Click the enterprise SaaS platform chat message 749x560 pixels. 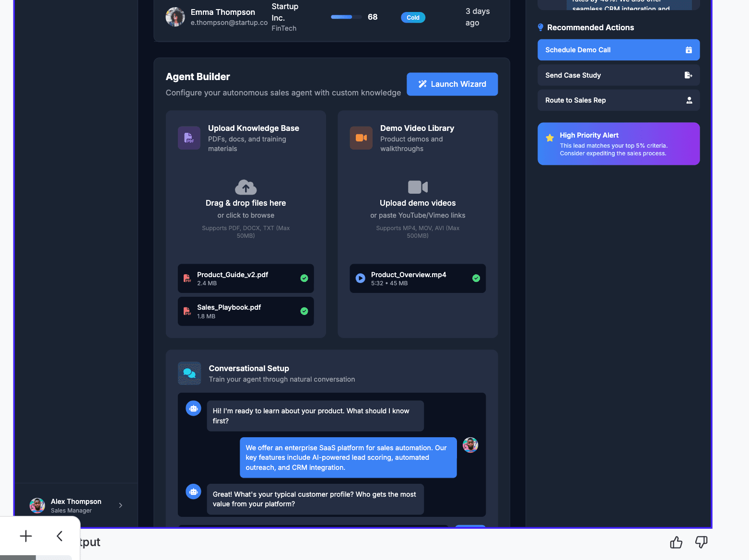[348, 457]
